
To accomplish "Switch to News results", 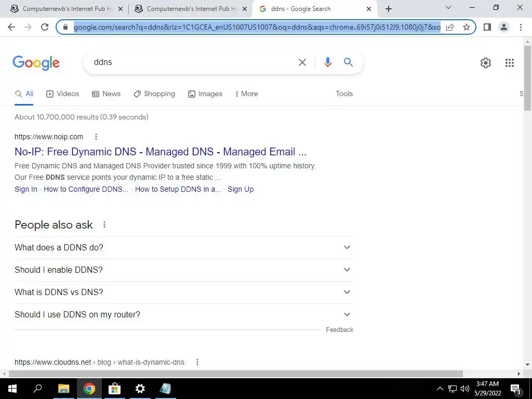I will (107, 94).
